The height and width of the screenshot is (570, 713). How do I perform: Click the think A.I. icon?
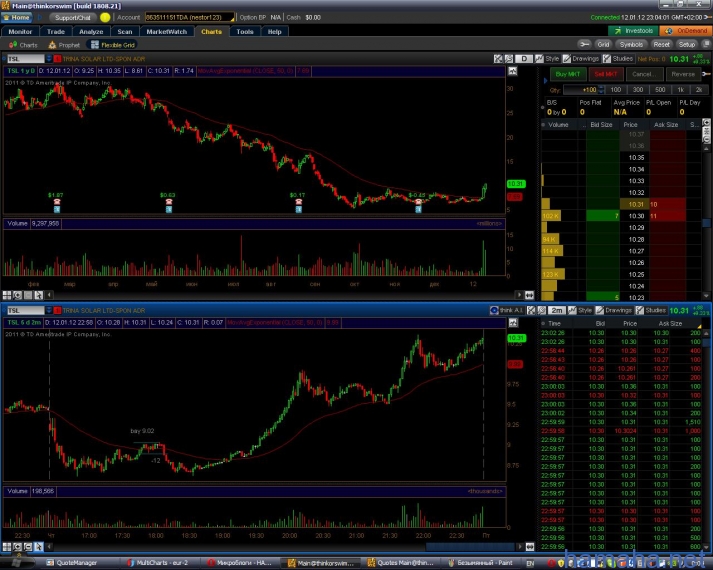point(507,311)
